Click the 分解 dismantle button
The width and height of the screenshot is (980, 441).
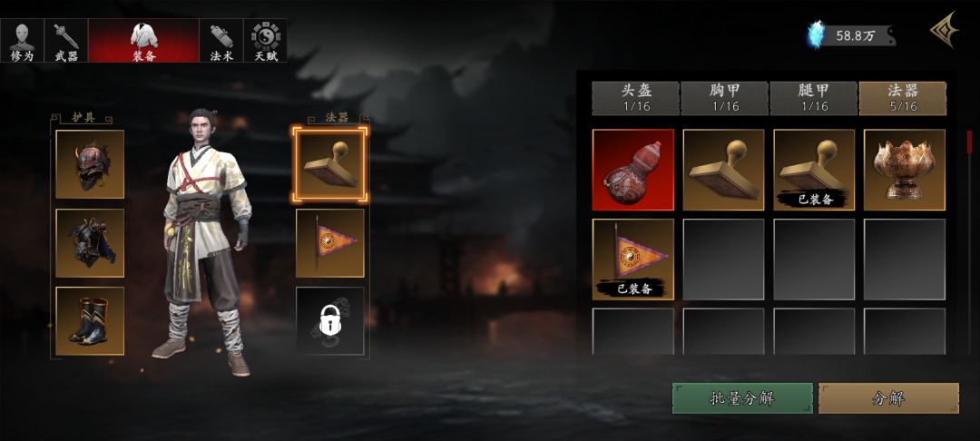(888, 398)
